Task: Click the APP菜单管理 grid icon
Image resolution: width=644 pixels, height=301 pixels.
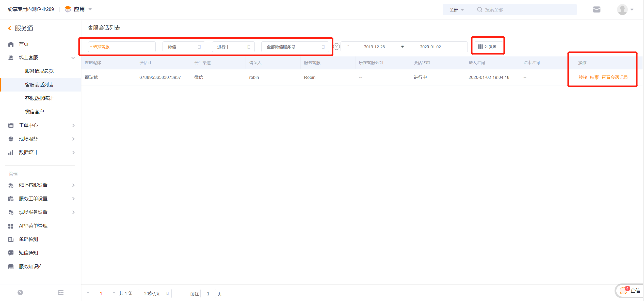Action: (11, 226)
